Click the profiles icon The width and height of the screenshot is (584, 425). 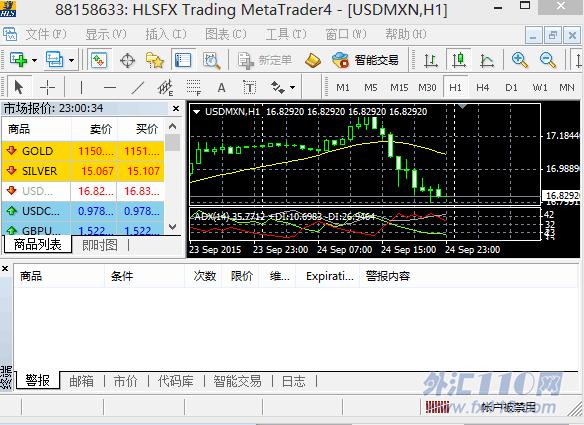coord(54,60)
